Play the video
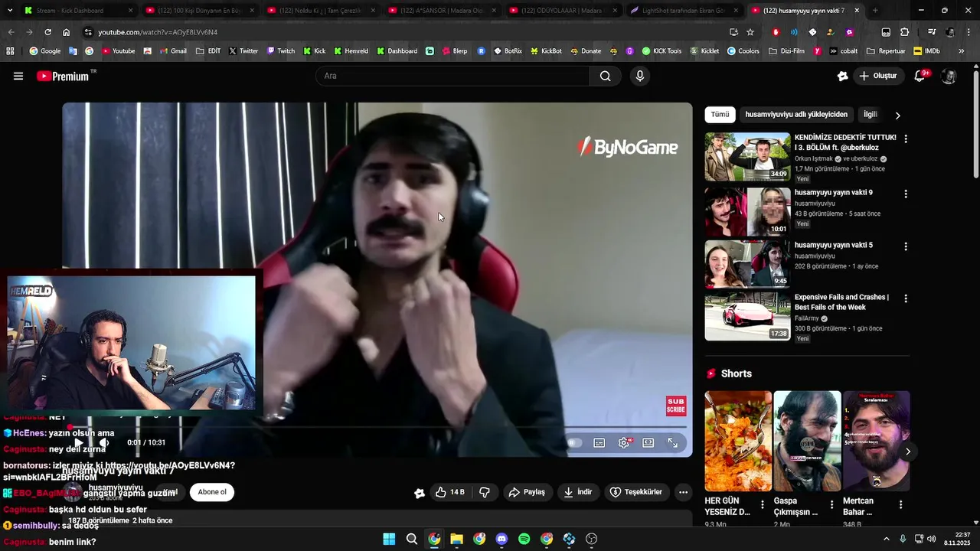This screenshot has width=980, height=551. tap(78, 442)
